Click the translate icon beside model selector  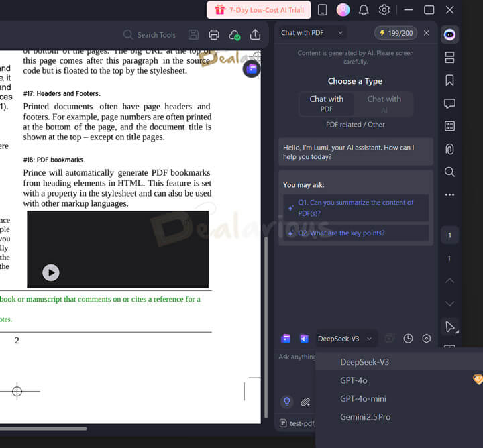[x=305, y=339]
